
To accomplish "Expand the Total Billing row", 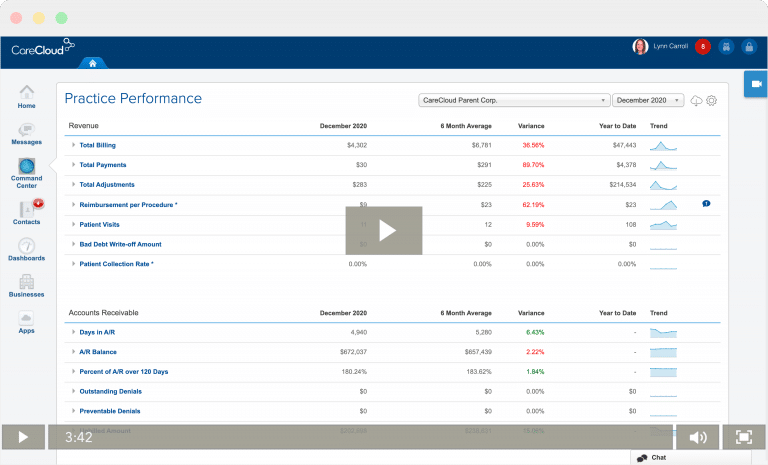I will click(x=73, y=145).
